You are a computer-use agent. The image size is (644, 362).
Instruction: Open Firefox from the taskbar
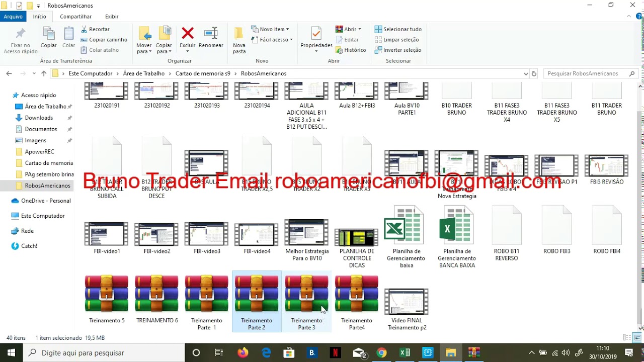click(x=243, y=352)
